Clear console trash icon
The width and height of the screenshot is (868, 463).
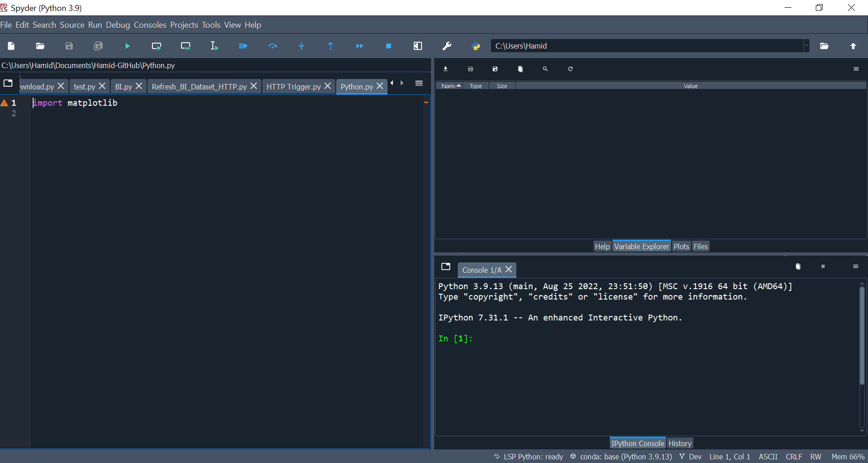pos(798,266)
